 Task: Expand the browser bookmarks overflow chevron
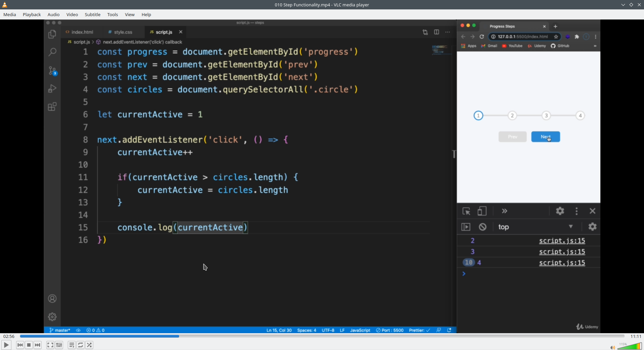click(595, 46)
